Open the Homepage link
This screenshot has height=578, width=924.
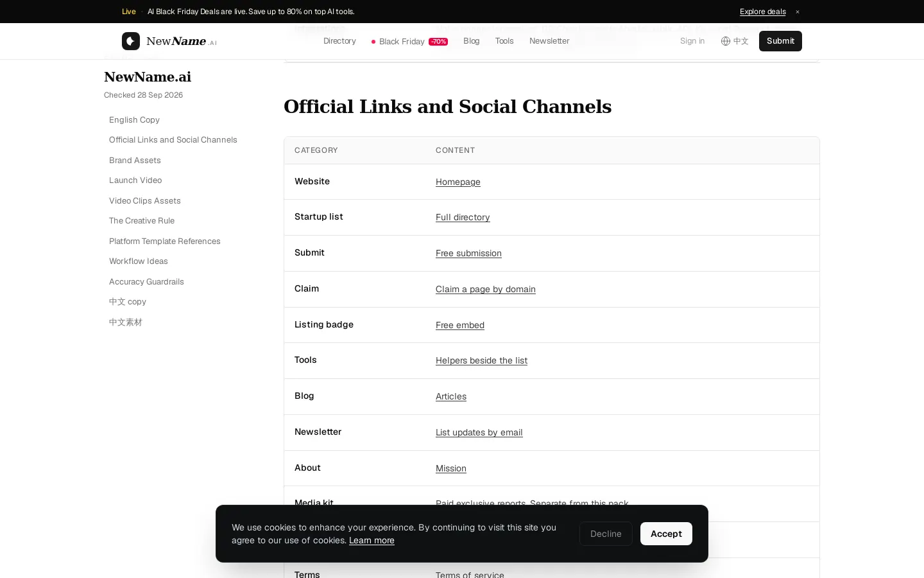coord(458,182)
